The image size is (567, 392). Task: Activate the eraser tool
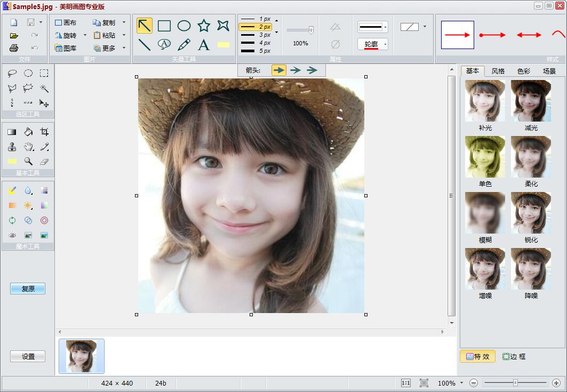tap(44, 161)
